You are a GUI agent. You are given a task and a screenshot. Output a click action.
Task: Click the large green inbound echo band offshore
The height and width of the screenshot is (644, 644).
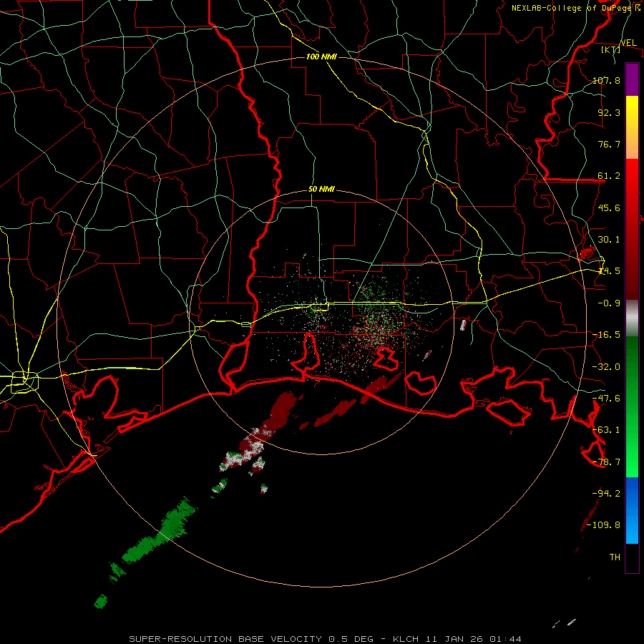[160, 532]
